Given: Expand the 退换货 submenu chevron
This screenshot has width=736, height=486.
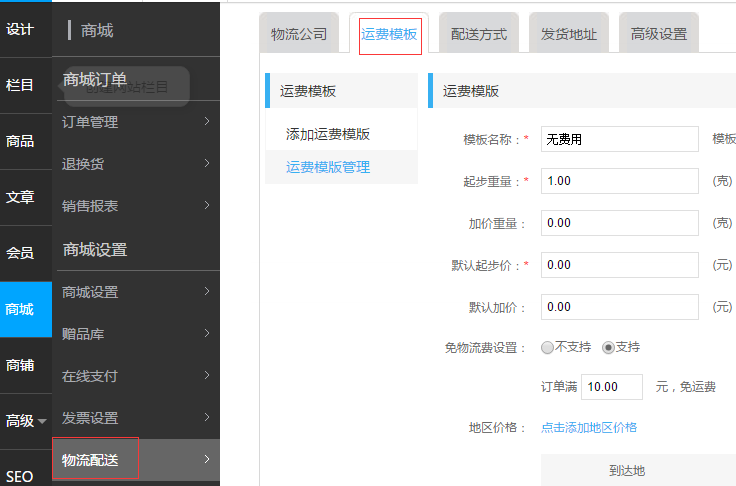Looking at the screenshot, I should (x=206, y=164).
